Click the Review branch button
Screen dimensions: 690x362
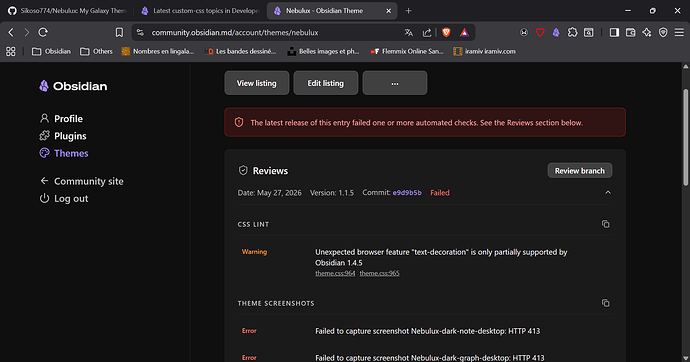(580, 171)
